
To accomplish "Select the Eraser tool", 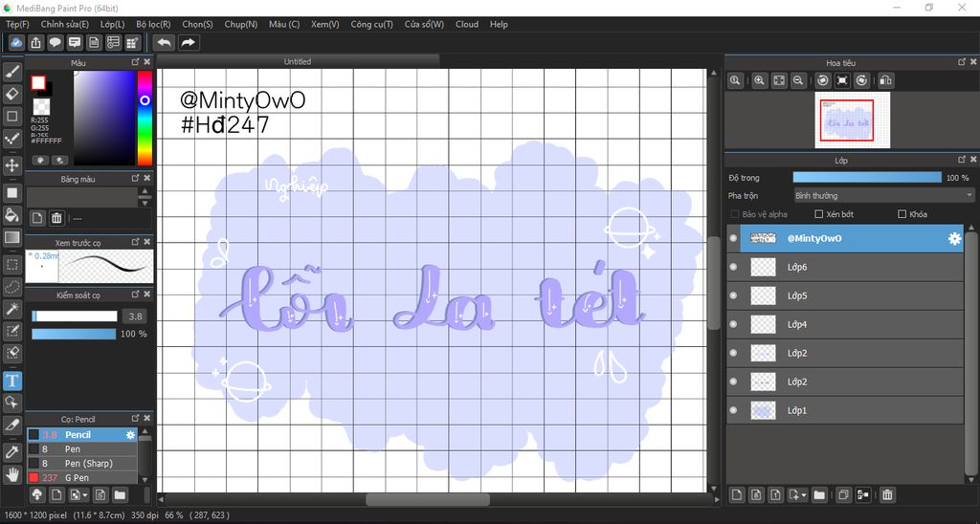I will (x=11, y=95).
